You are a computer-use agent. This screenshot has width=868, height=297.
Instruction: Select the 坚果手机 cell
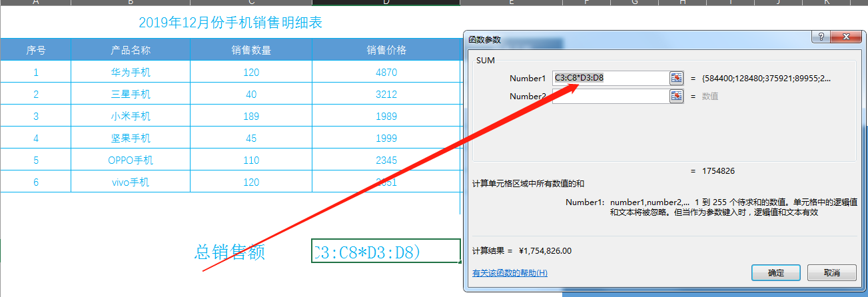[x=131, y=138]
